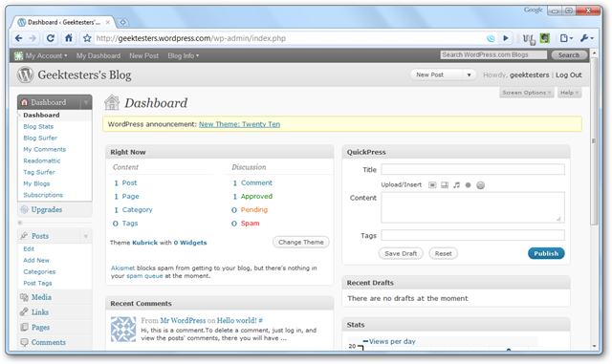Expand Screen Options panel
The height and width of the screenshot is (364, 612).
pos(527,93)
